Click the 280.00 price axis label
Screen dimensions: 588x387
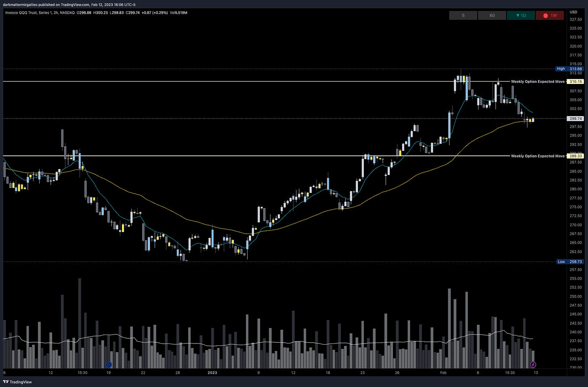coord(575,189)
